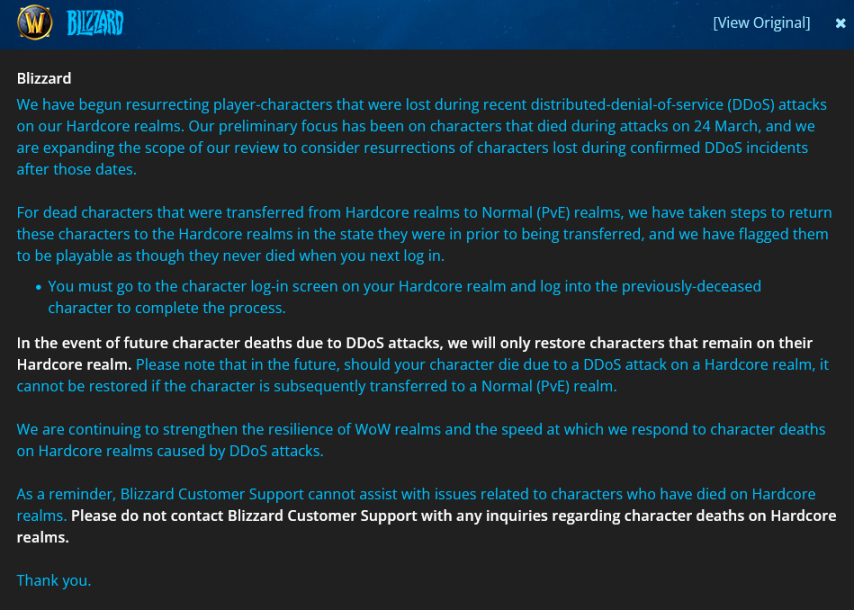854x610 pixels.
Task: Close the Blizzard post popup
Action: click(840, 23)
